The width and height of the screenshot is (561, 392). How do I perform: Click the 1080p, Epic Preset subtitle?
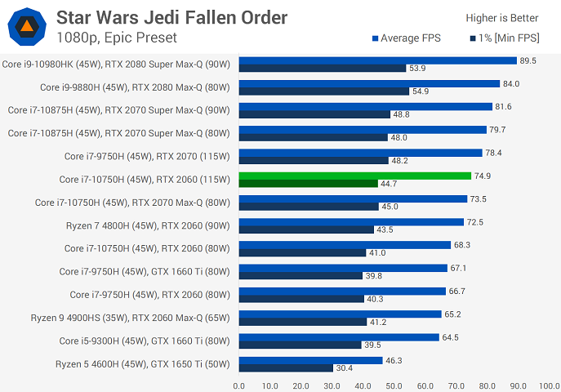pos(117,38)
